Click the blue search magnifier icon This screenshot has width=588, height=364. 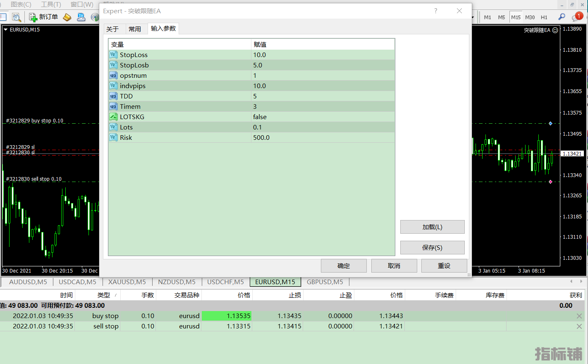click(x=562, y=17)
